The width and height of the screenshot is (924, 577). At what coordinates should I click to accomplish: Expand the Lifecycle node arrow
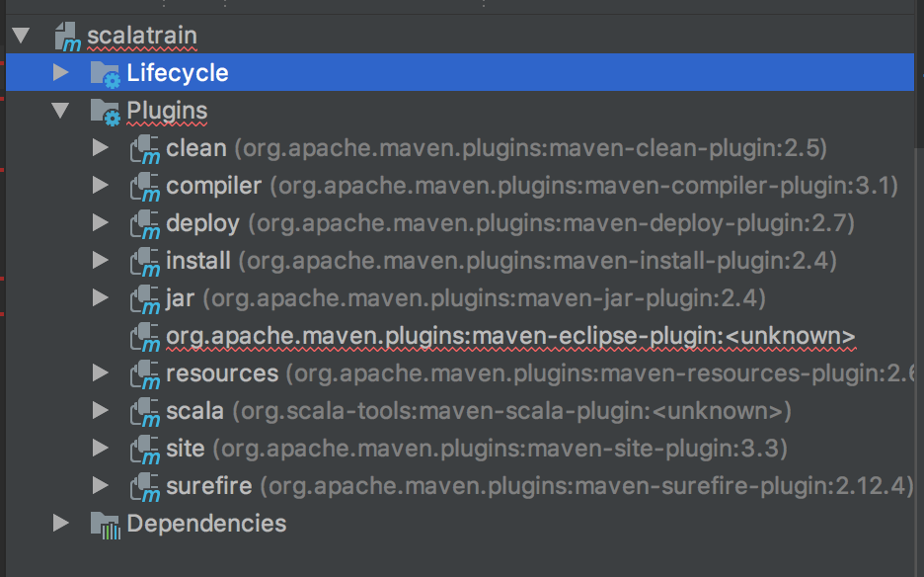tap(60, 73)
